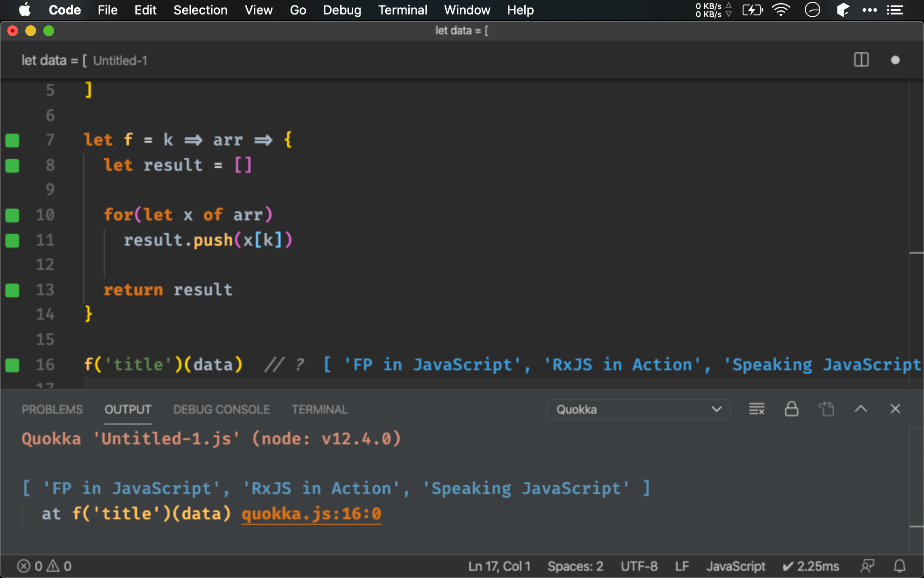Click the circular status icon in menu bar
This screenshot has width=924, height=578.
click(812, 10)
